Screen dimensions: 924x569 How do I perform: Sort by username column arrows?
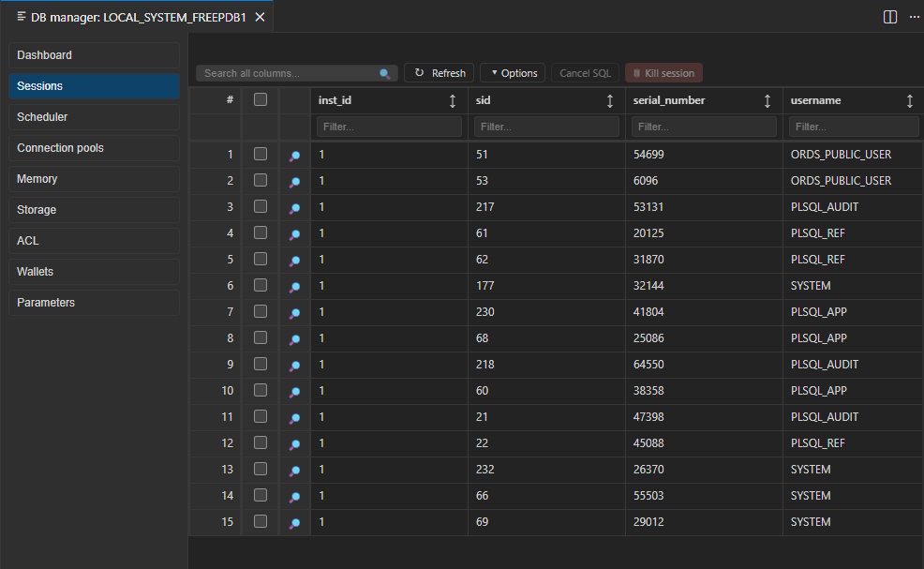(x=910, y=101)
